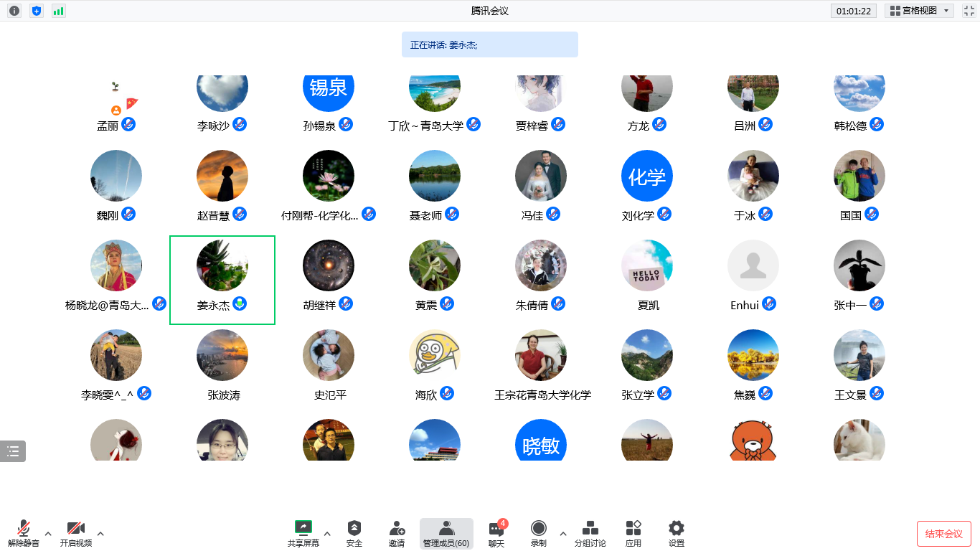Screen dimensions: 980x551
Task: Open the meeting info icon
Action: click(x=14, y=11)
